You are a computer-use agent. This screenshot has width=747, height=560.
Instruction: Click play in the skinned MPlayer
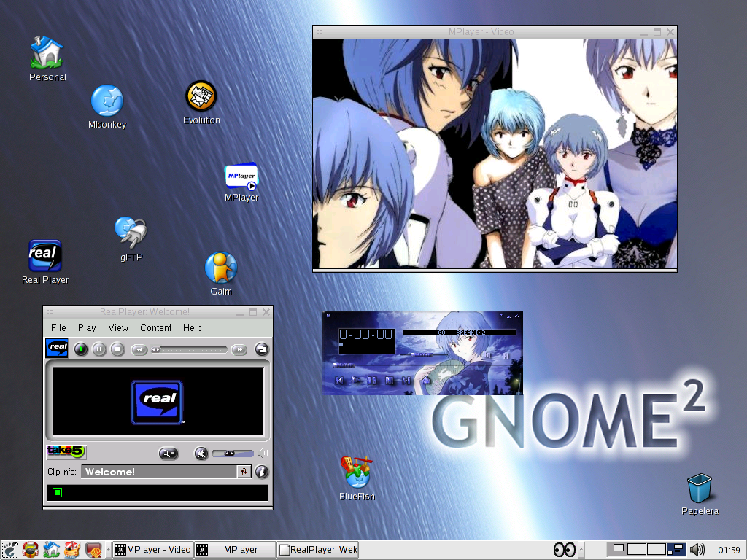tap(356, 380)
